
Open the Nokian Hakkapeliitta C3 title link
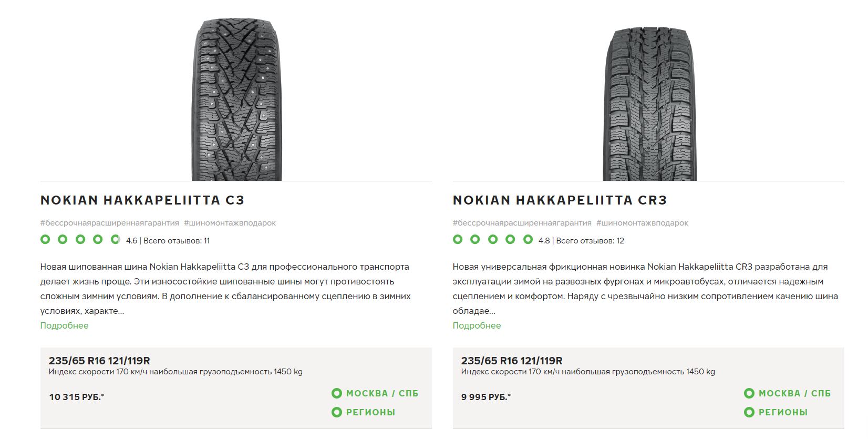tap(142, 200)
